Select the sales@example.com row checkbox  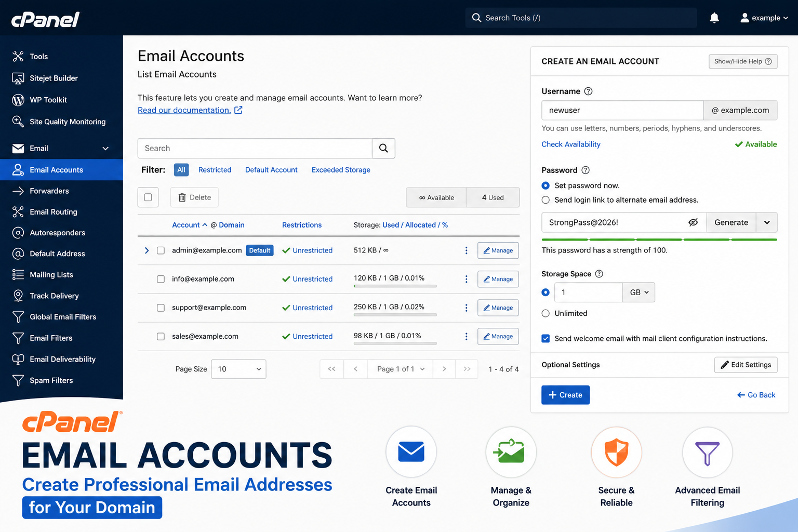pyautogui.click(x=161, y=336)
